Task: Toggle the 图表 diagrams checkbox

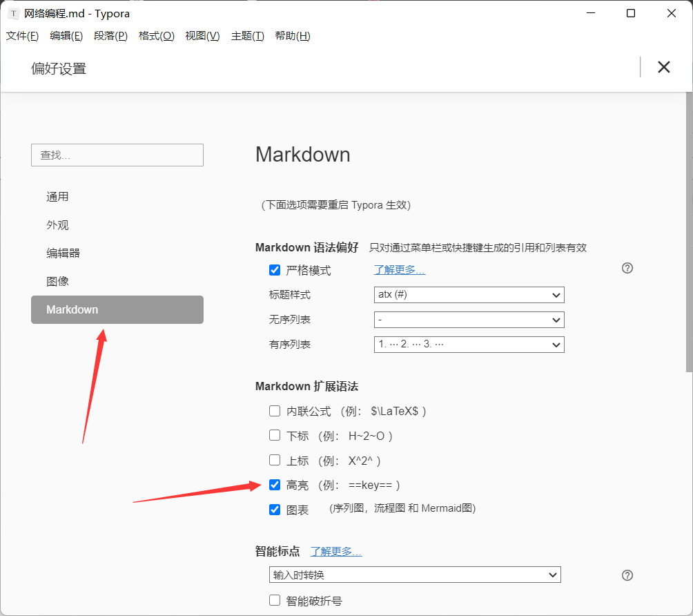Action: tap(275, 510)
